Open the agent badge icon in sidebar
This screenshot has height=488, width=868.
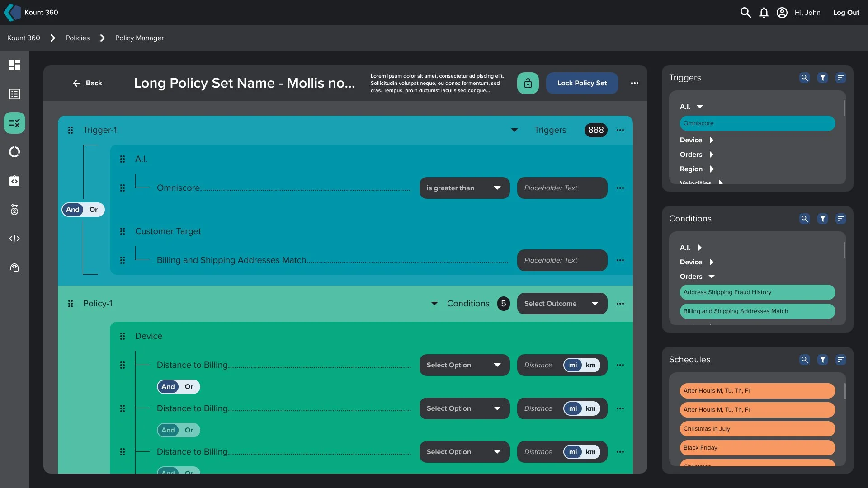click(14, 210)
